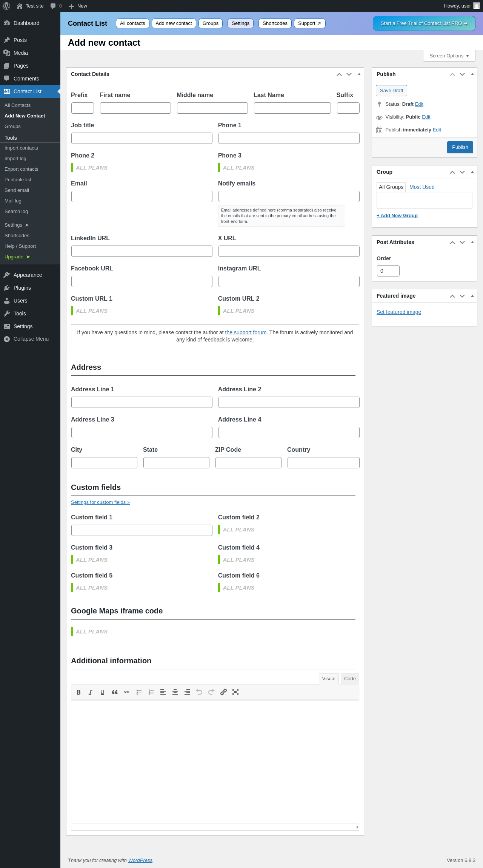The width and height of the screenshot is (483, 868).
Task: Switch to the Most Used groups tab
Action: [422, 187]
